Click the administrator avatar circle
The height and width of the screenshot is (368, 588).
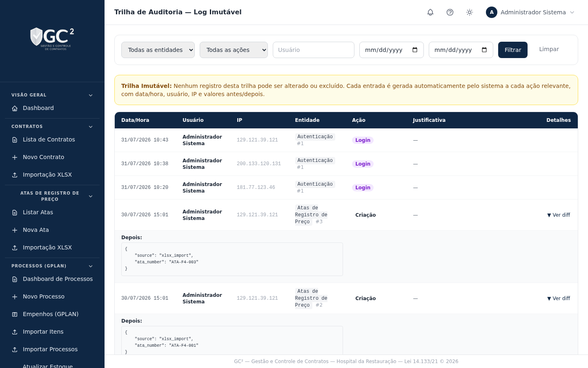tap(492, 12)
